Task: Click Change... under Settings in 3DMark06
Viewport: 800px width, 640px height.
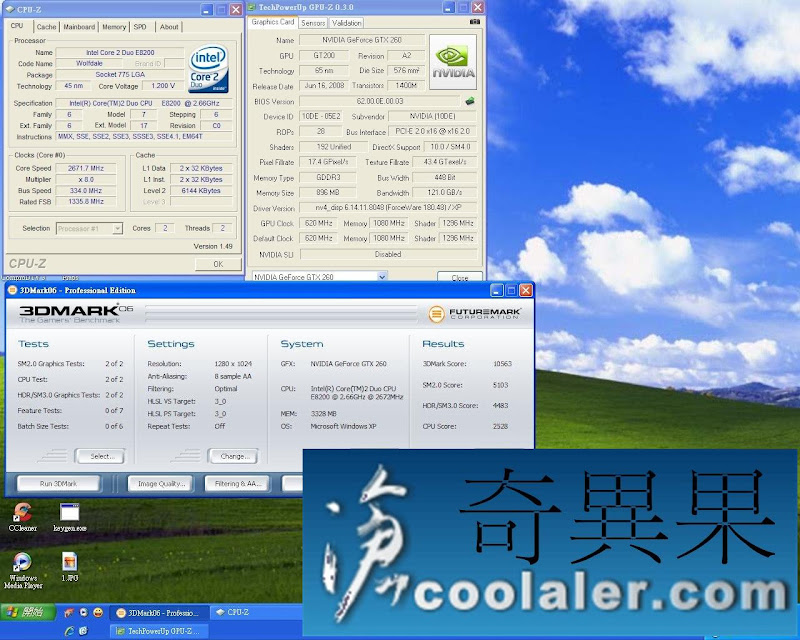Action: pos(233,456)
